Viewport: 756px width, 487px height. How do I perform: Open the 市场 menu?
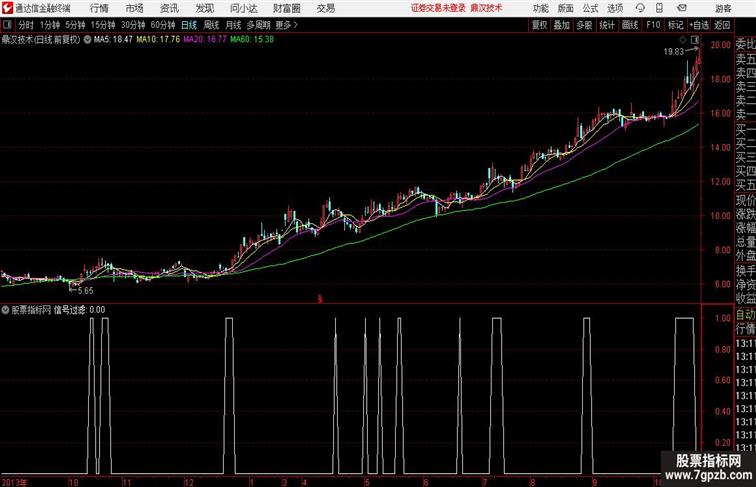click(x=135, y=8)
